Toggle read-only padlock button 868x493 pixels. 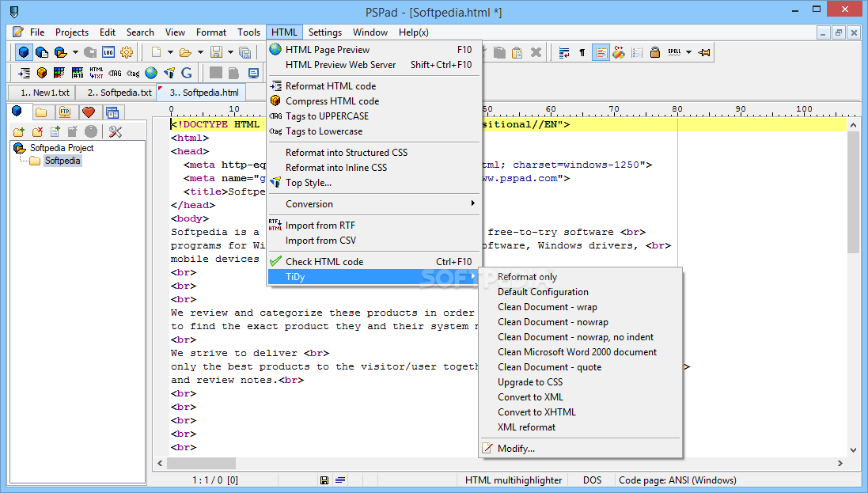655,52
